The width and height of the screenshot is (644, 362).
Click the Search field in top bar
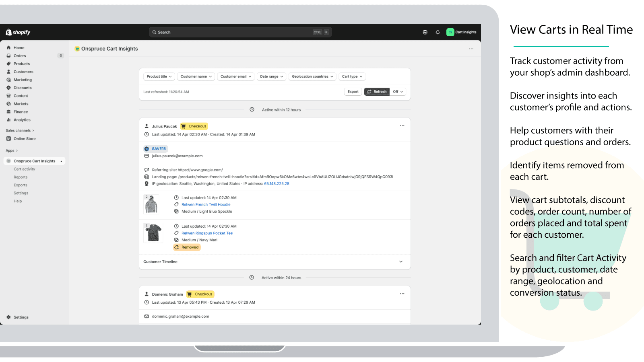(240, 32)
